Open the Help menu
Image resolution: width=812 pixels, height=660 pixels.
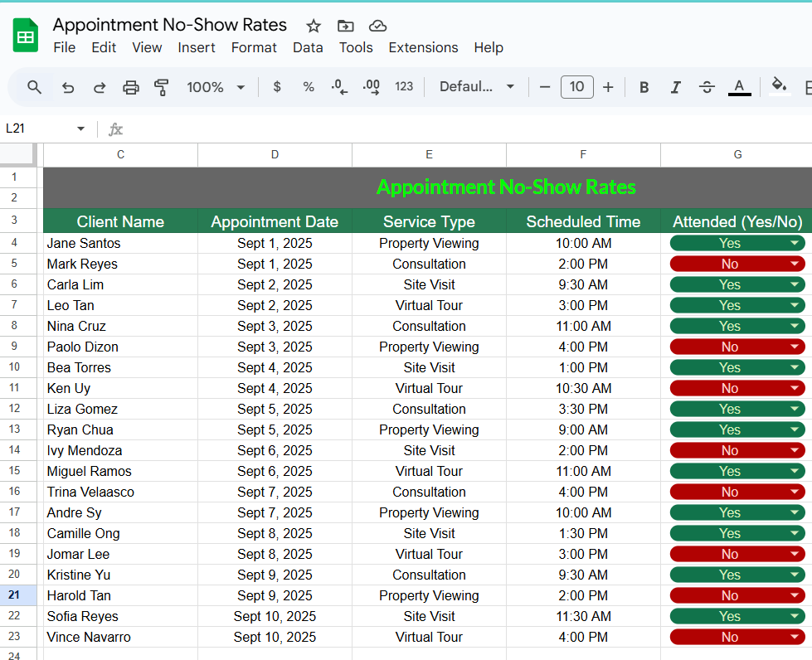(489, 47)
